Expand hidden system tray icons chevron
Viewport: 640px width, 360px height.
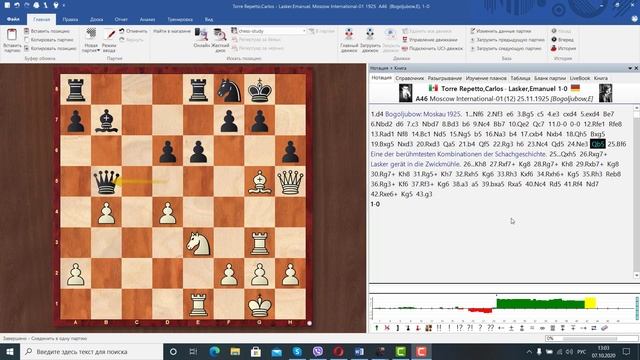pos(529,351)
